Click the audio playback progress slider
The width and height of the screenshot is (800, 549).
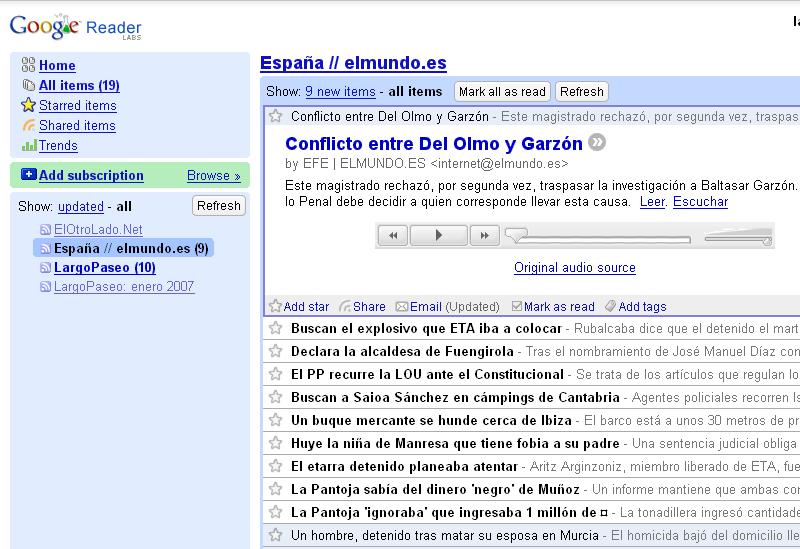(x=600, y=236)
